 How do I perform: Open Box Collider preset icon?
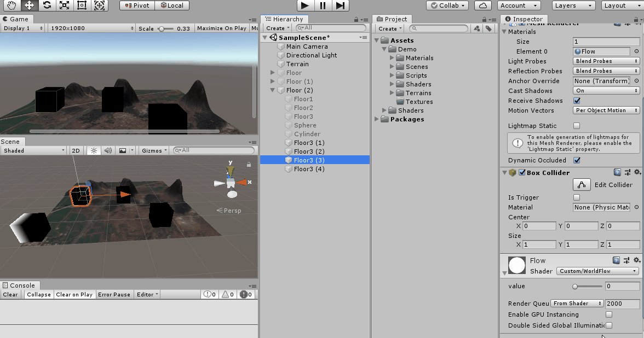(627, 173)
